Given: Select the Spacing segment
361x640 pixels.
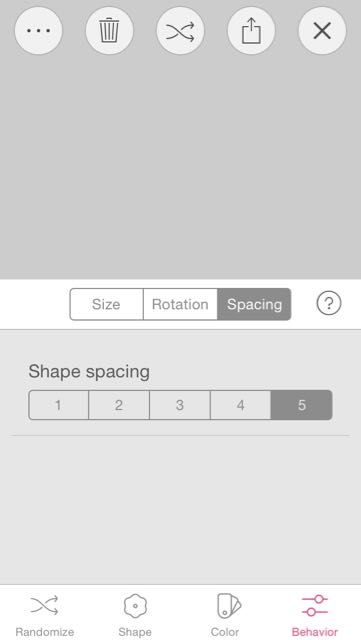Looking at the screenshot, I should coord(254,304).
